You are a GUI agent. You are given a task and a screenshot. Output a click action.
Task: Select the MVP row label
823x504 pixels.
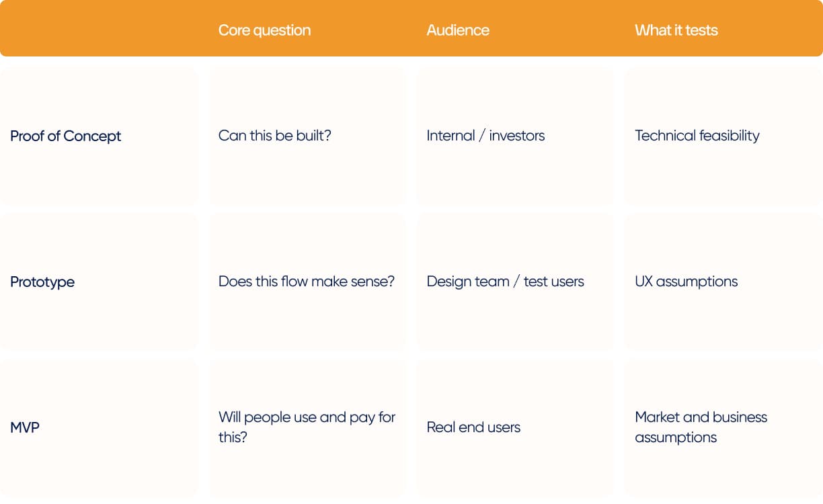tap(25, 427)
